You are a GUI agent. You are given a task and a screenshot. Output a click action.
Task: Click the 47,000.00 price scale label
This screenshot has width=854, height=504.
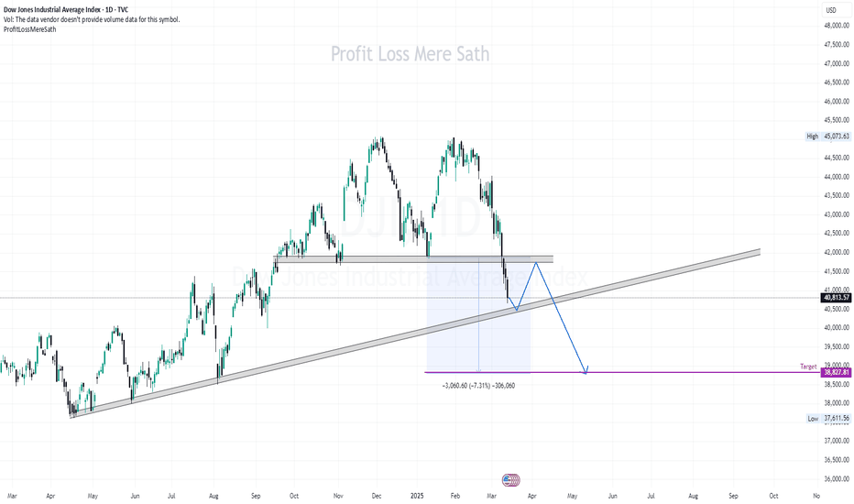[x=837, y=64]
